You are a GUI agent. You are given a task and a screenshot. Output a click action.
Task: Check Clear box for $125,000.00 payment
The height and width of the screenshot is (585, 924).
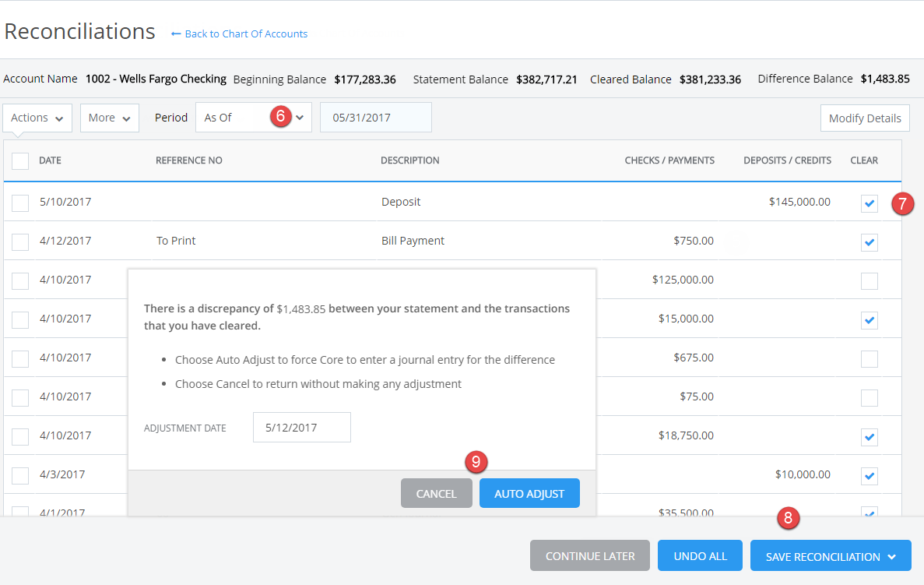tap(870, 280)
